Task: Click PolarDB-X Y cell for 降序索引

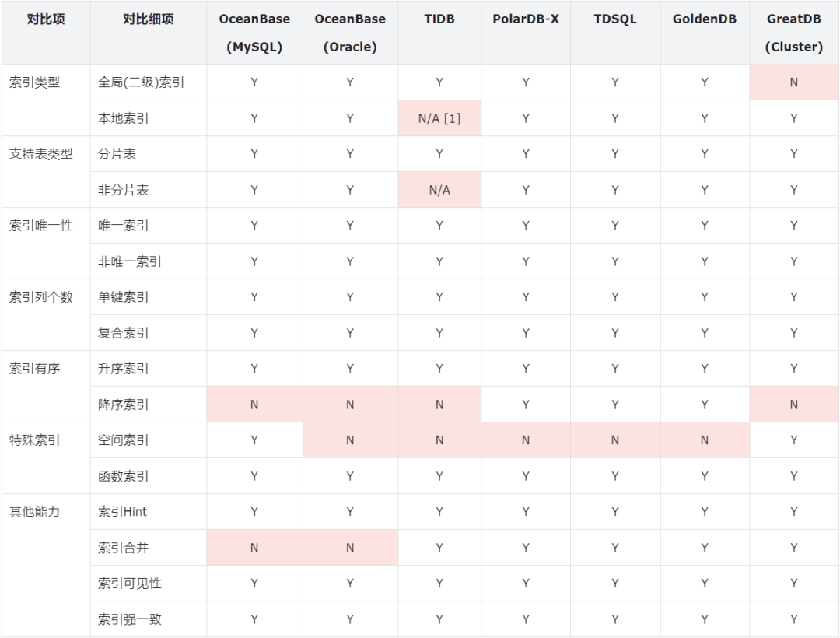Action: 526,405
